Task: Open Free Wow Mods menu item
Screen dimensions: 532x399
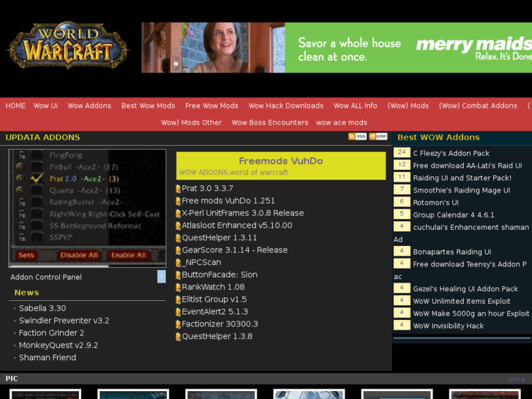Action: tap(211, 105)
